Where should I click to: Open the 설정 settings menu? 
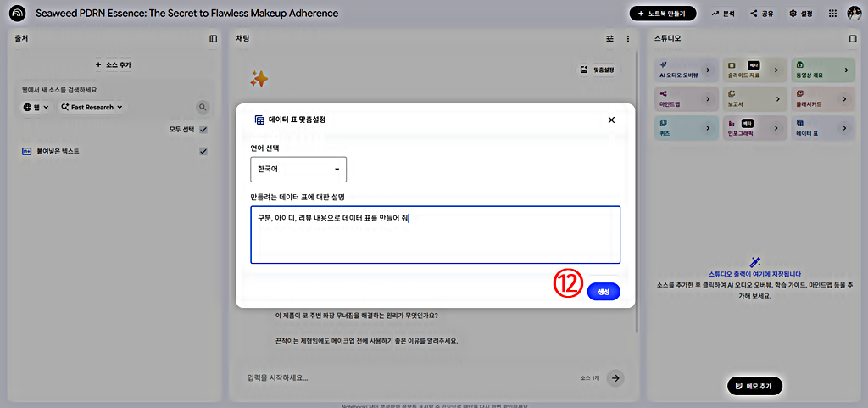[x=800, y=14]
